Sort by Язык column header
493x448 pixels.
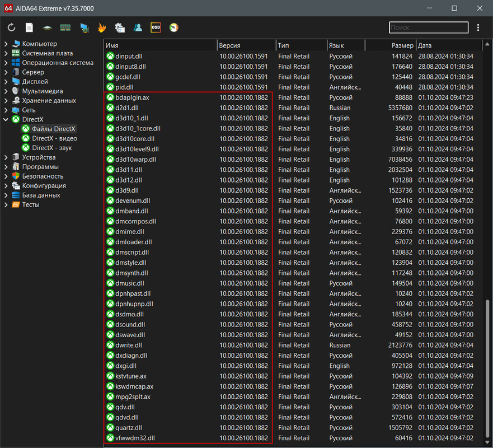pos(346,45)
